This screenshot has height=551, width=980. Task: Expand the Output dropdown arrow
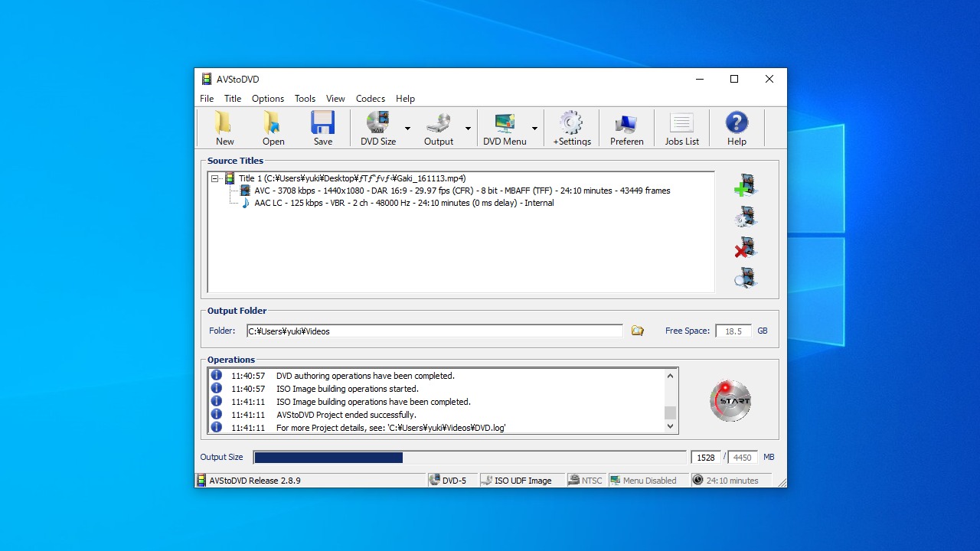point(468,129)
